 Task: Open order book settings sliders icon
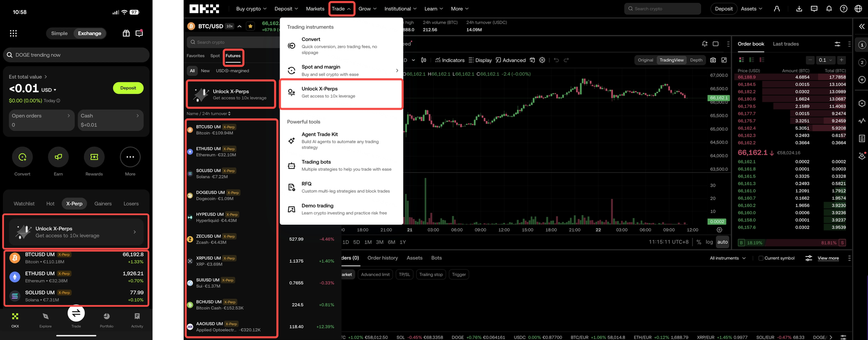838,44
